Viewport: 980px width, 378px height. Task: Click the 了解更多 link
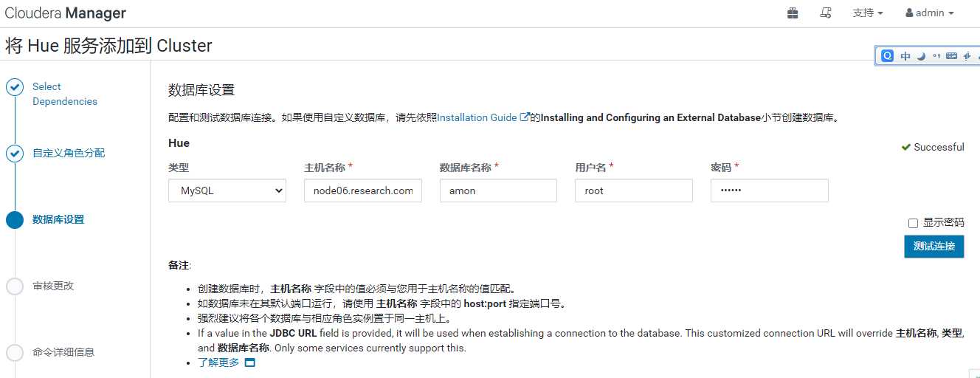pyautogui.click(x=218, y=362)
